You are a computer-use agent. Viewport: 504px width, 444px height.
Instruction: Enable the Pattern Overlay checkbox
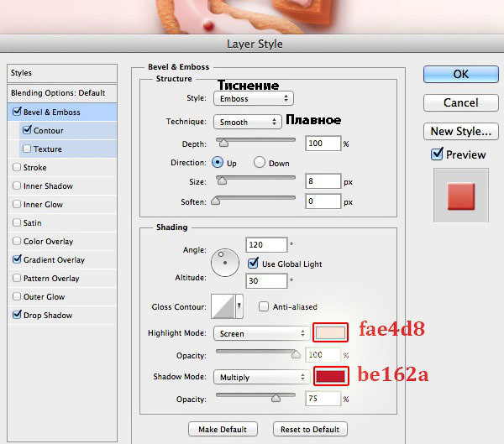coord(17,278)
